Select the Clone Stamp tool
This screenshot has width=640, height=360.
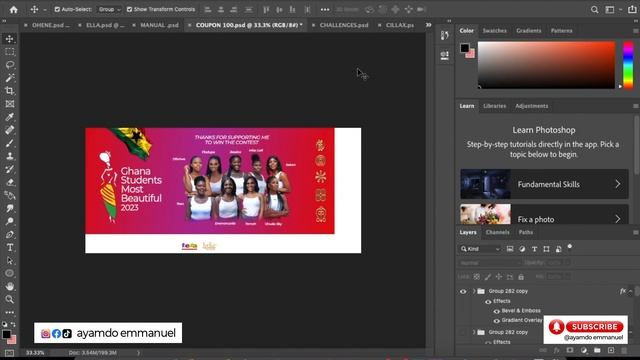(10, 156)
